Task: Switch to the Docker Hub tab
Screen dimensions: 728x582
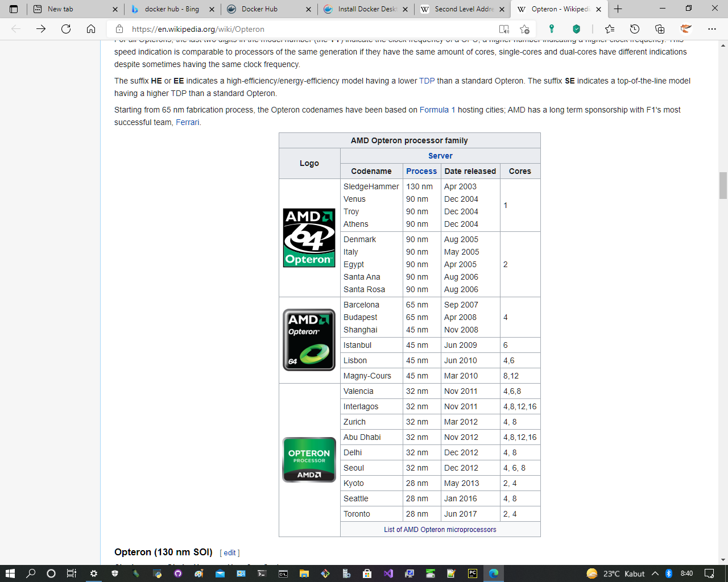Action: pos(268,9)
